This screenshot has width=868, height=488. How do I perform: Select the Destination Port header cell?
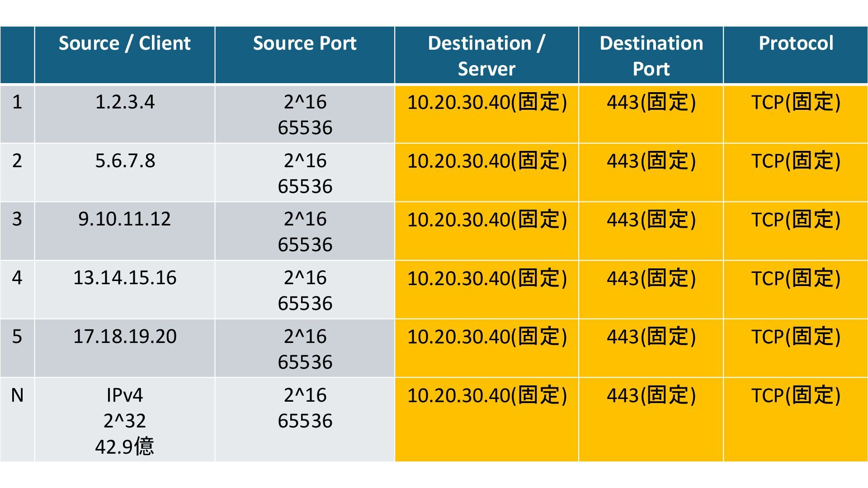(651, 55)
